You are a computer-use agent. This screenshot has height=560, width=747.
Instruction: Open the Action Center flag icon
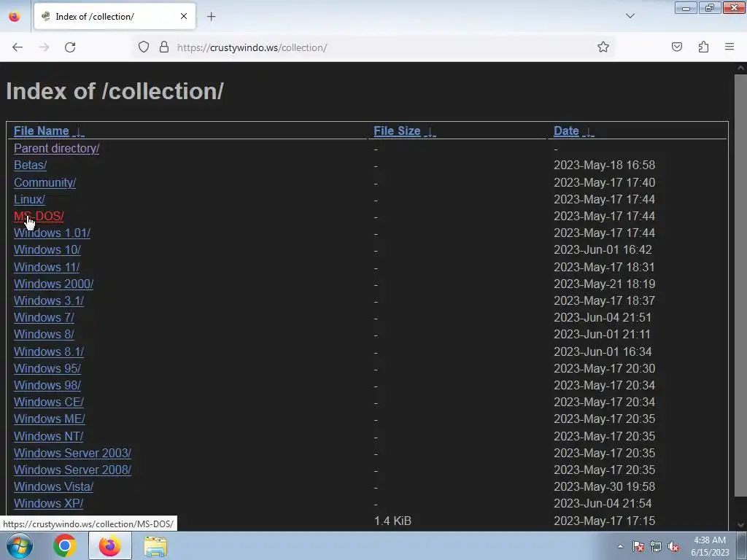pyautogui.click(x=638, y=546)
